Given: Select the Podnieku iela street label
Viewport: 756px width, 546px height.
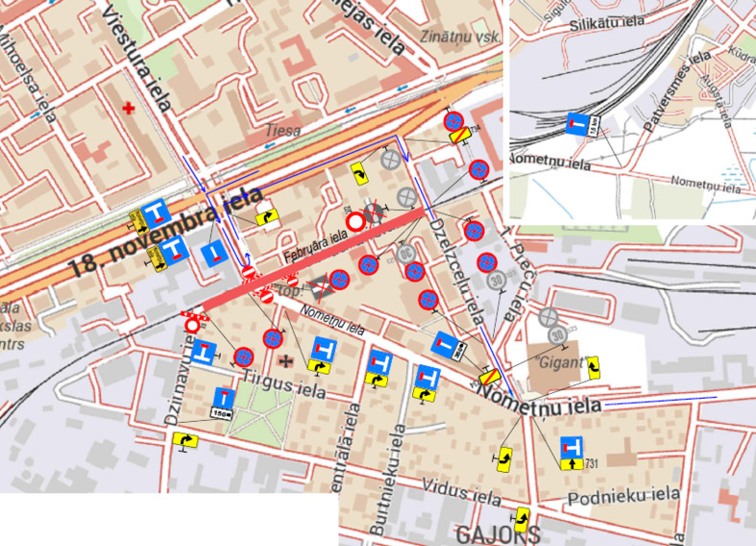Looking at the screenshot, I should pos(623,496).
